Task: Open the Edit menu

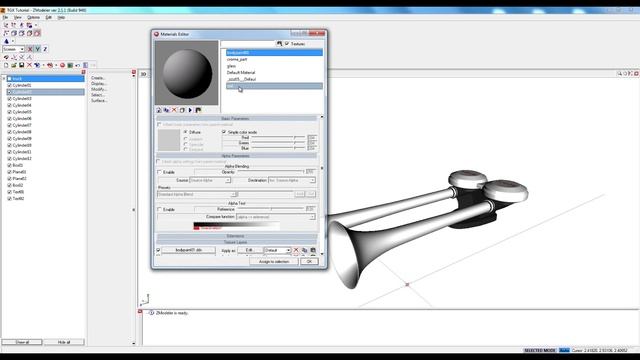Action: pos(49,18)
